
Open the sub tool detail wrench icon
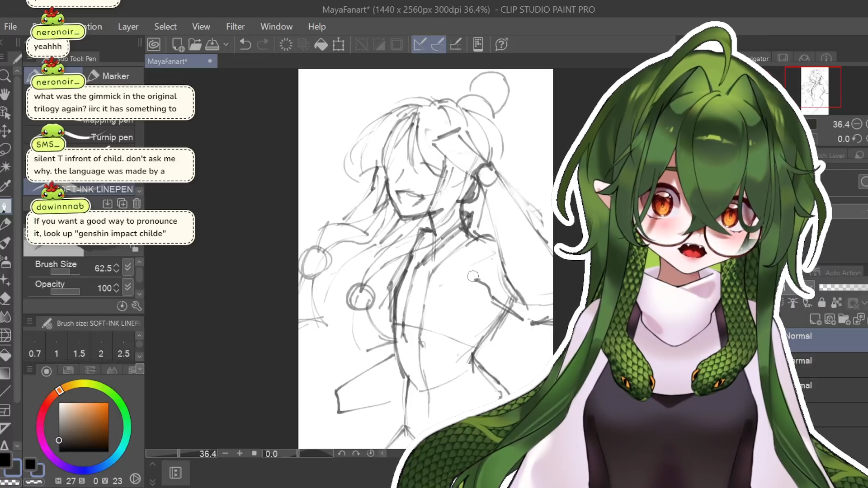pyautogui.click(x=137, y=306)
